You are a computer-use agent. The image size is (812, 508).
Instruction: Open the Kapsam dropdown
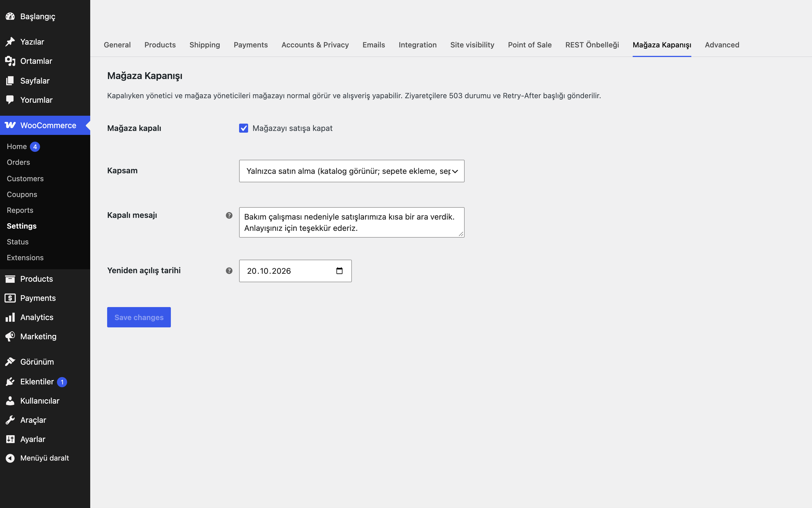click(x=352, y=171)
